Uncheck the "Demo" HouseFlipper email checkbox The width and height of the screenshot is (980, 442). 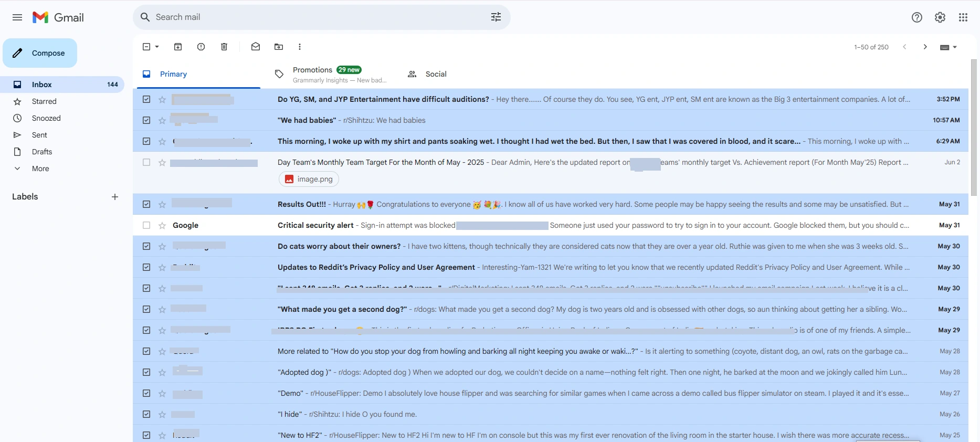click(146, 393)
